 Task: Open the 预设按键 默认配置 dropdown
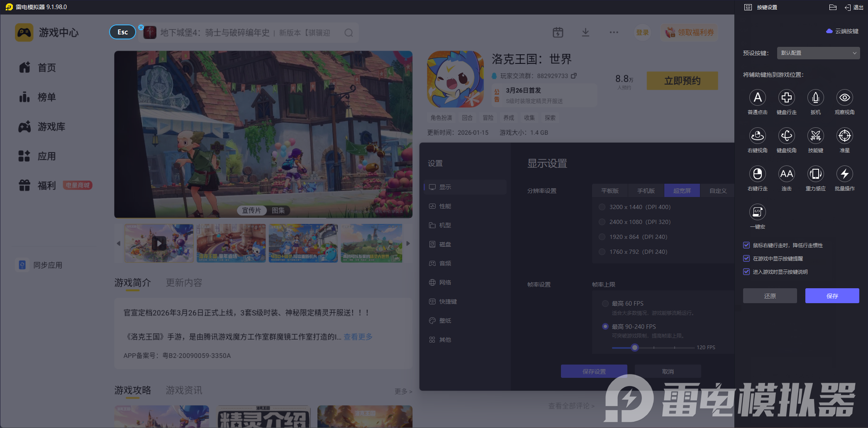tap(818, 53)
